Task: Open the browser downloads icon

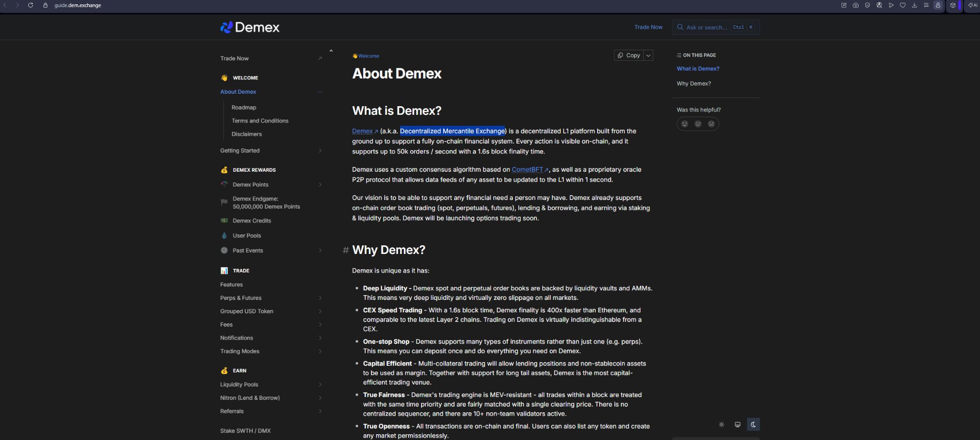Action: [914, 5]
